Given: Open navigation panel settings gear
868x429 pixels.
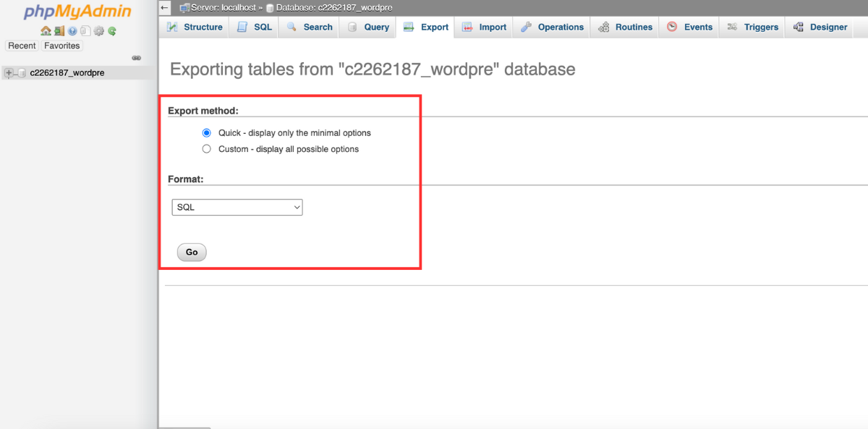Looking at the screenshot, I should point(99,31).
